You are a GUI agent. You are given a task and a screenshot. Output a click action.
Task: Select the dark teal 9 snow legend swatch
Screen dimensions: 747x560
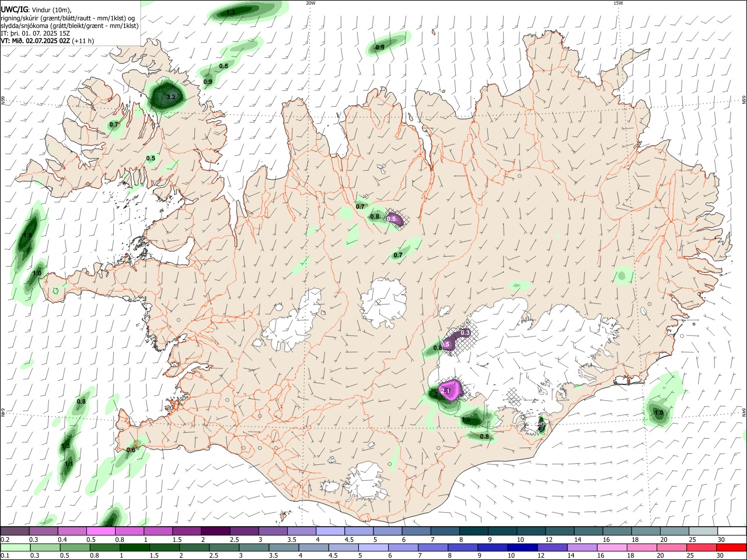pyautogui.click(x=502, y=531)
